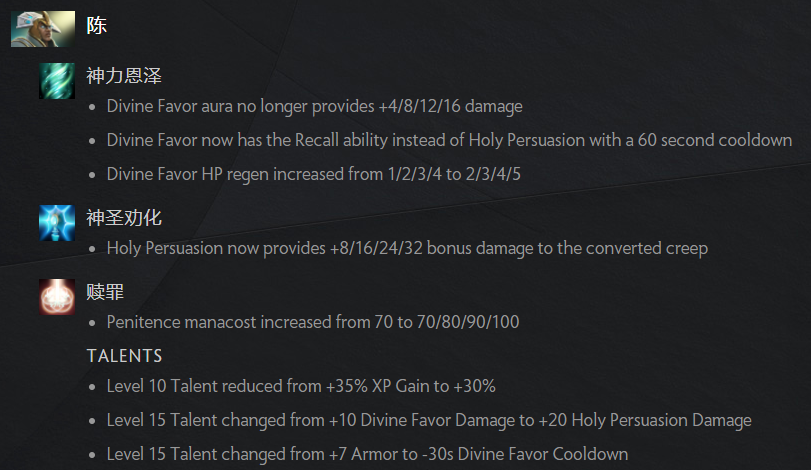The width and height of the screenshot is (811, 470).
Task: Click the Holy Persuasion ability icon
Action: 57,223
